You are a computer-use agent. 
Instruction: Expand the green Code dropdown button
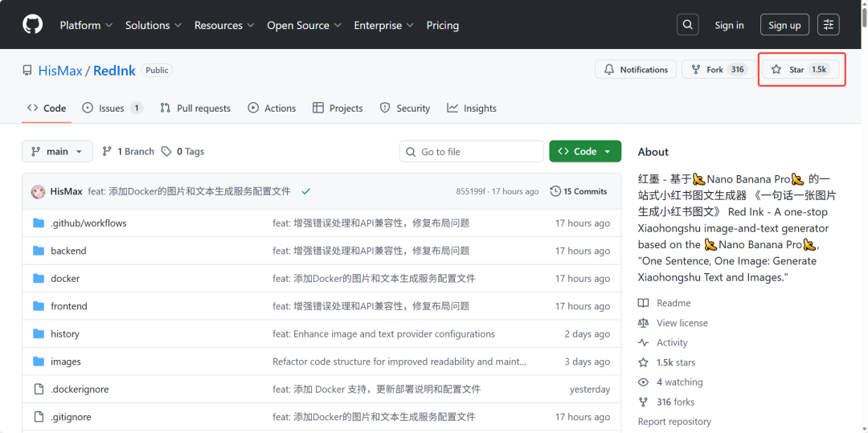[x=585, y=151]
